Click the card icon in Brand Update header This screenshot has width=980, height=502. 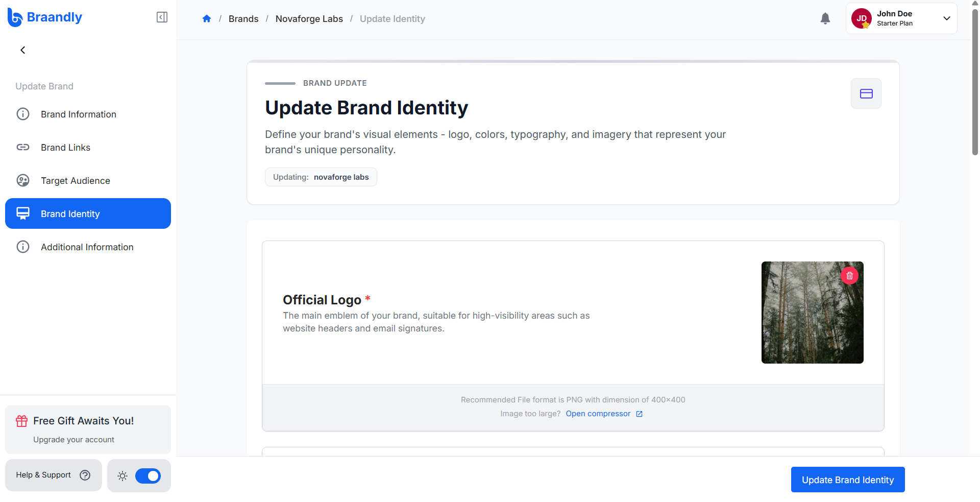[866, 93]
